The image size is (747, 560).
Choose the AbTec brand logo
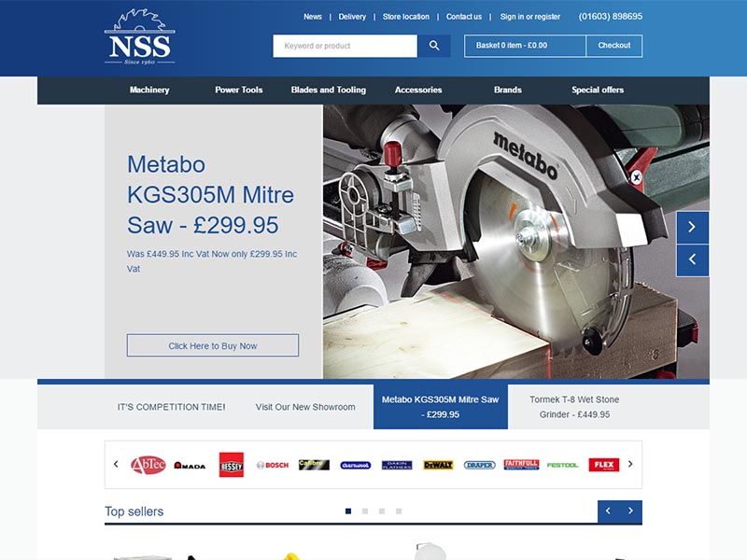pos(148,465)
